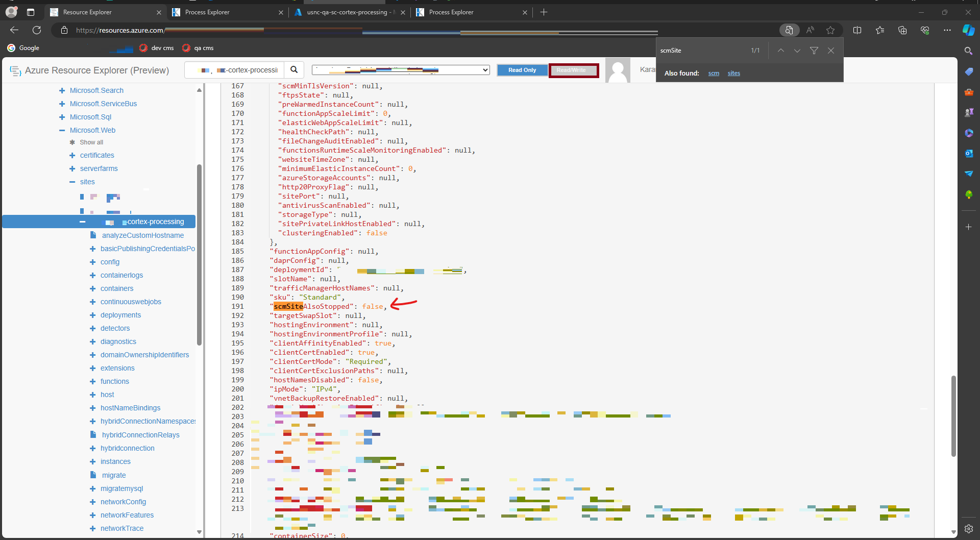
Task: Expand the Microsoft.ServiceBus node
Action: tap(62, 104)
